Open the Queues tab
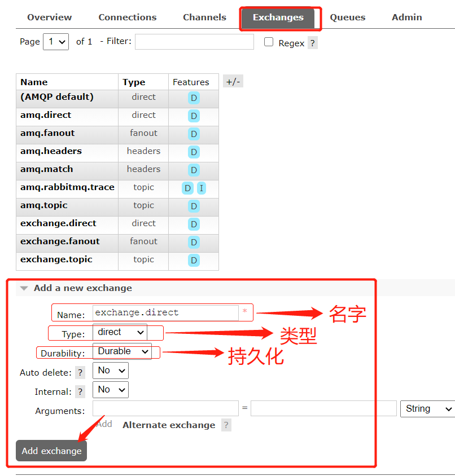 pyautogui.click(x=347, y=17)
